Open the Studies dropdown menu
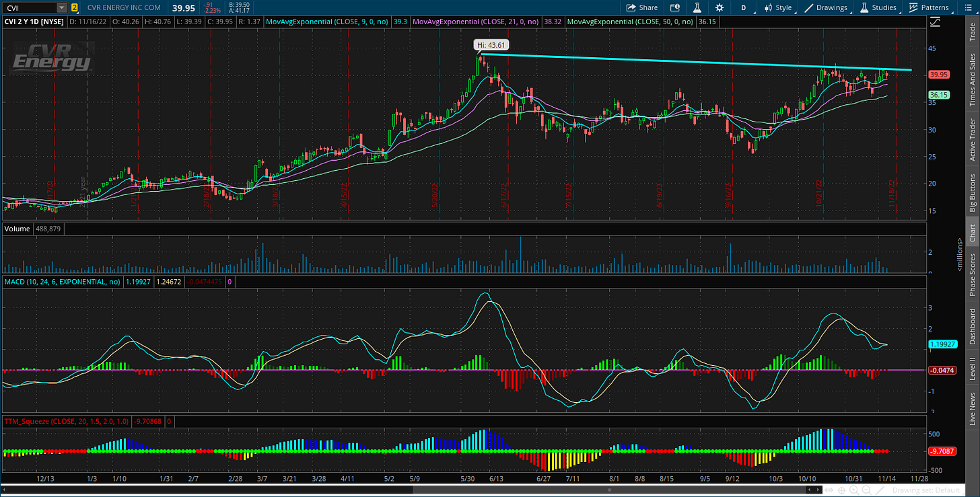This screenshot has height=497, width=980. [x=878, y=7]
